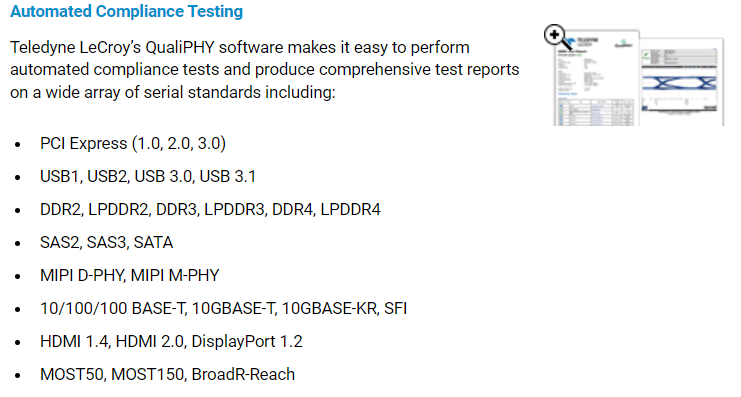Click the word DisplayPort 1.2

(247, 341)
